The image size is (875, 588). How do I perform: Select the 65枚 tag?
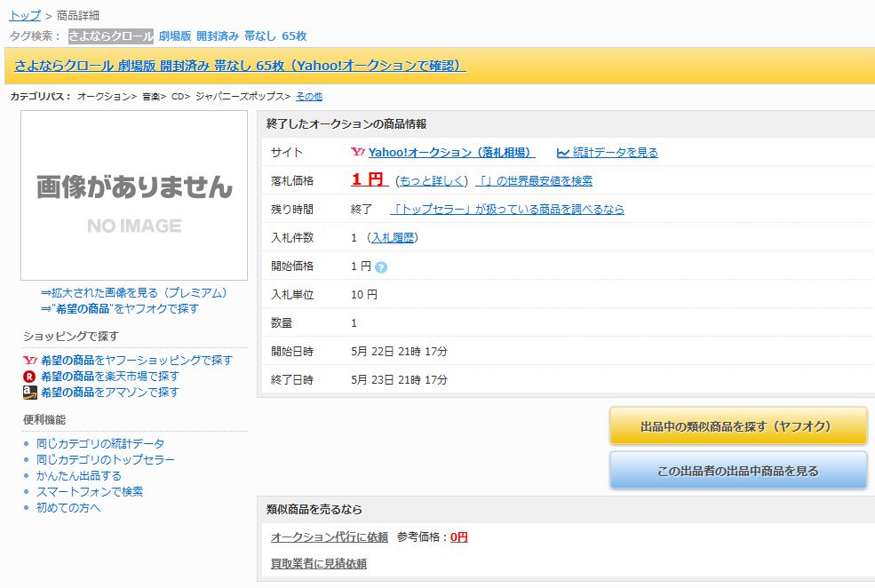[x=294, y=36]
